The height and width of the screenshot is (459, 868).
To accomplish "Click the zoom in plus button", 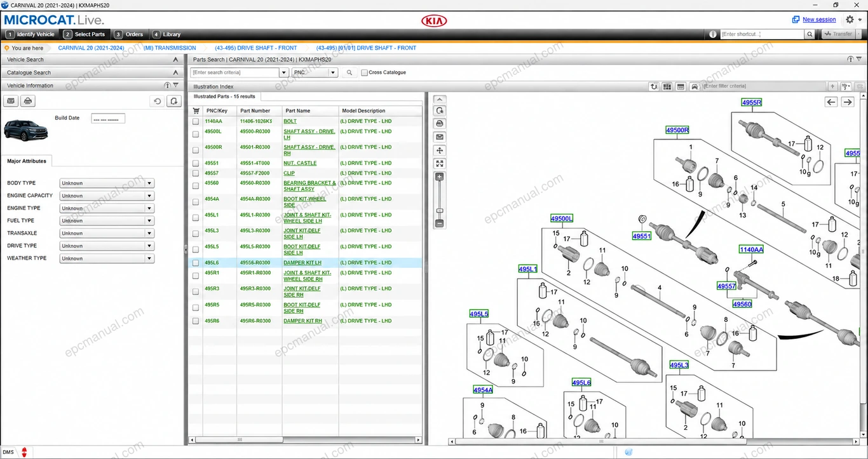I will click(439, 178).
